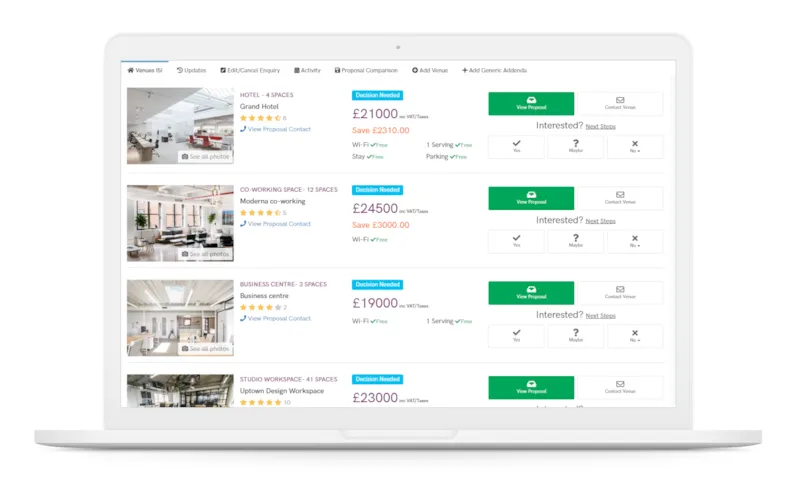Click the £21000 price
Viewport: 800px width, 481px height.
(x=375, y=114)
